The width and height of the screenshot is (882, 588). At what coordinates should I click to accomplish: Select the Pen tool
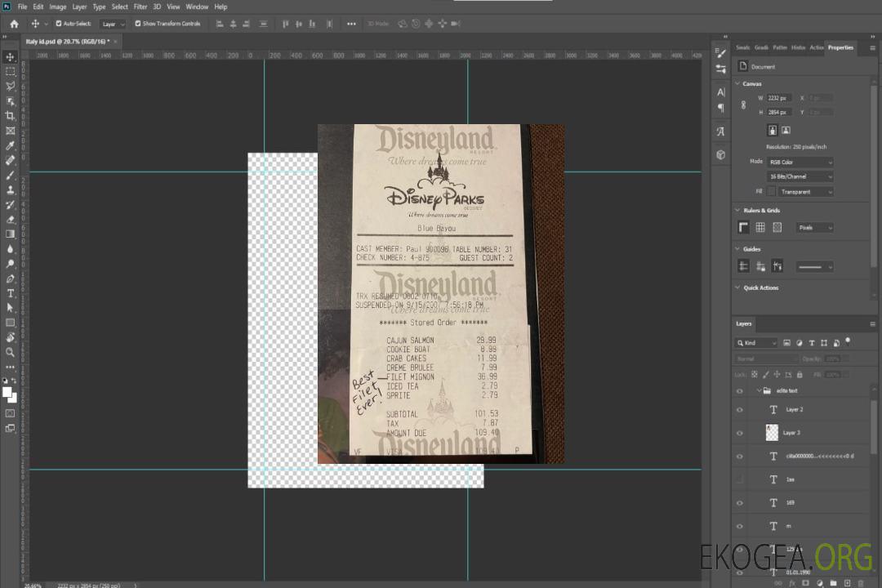click(x=10, y=278)
